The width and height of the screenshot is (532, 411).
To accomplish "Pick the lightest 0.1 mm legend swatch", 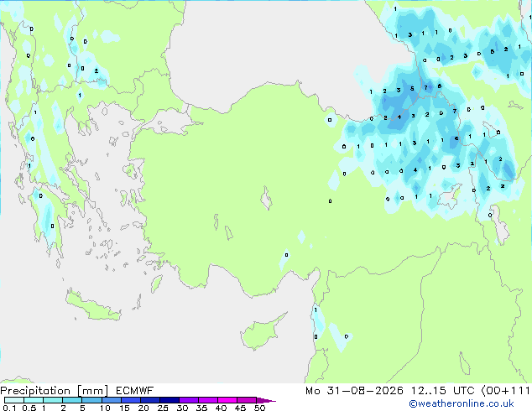I will pos(14,400).
